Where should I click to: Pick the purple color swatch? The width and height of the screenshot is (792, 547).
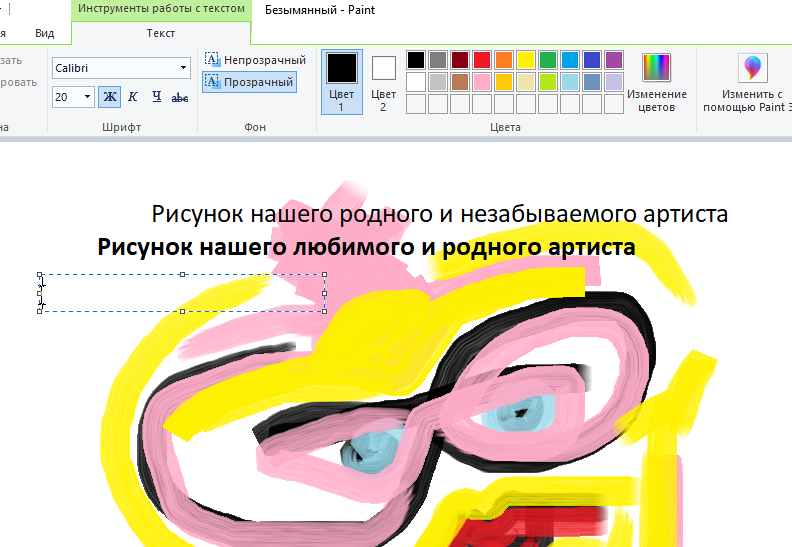point(614,60)
